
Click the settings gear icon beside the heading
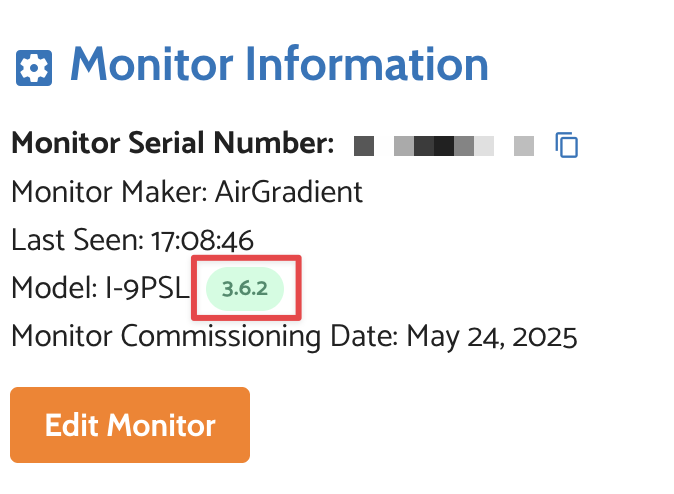tap(34, 69)
